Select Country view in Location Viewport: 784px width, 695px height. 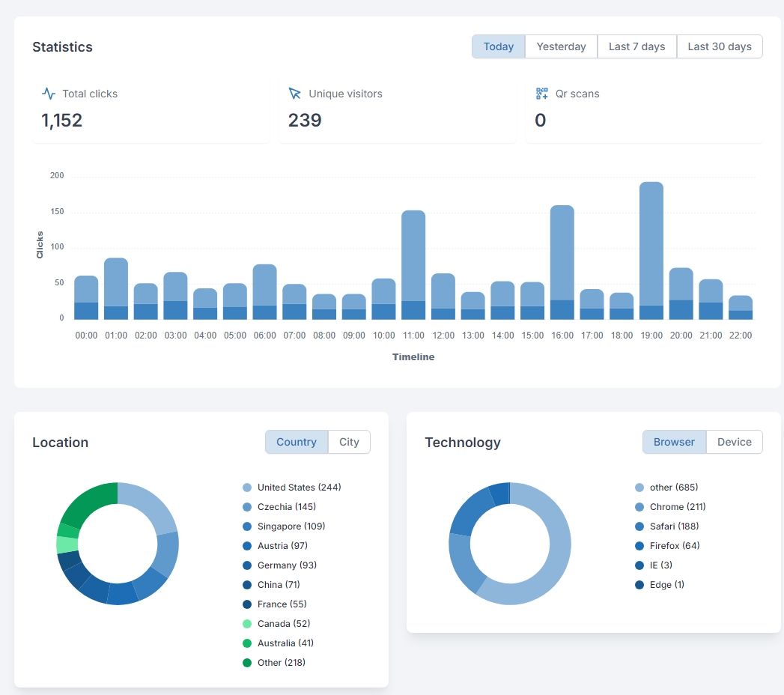coord(296,442)
